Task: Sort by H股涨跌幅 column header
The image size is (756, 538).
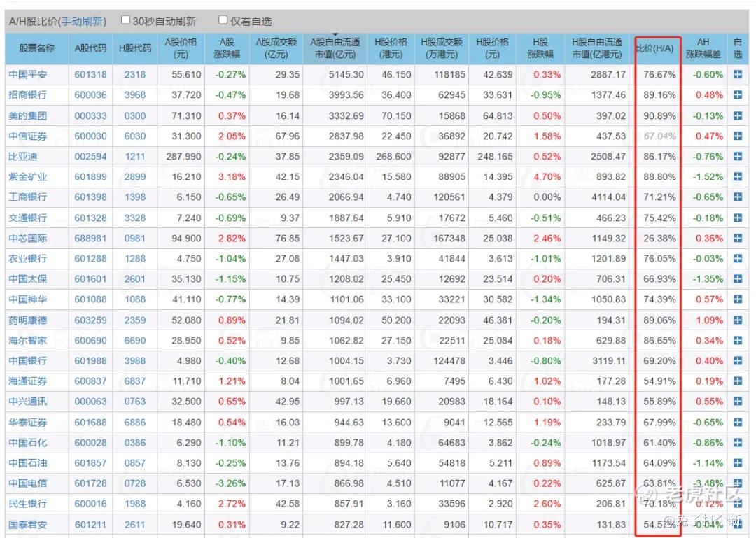Action: (x=540, y=48)
